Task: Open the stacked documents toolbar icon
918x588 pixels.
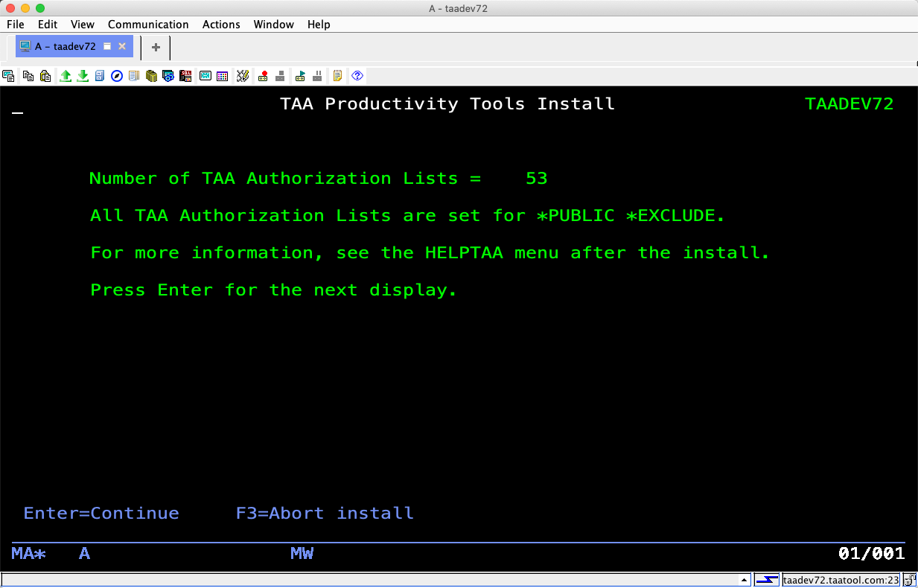Action: pyautogui.click(x=134, y=76)
